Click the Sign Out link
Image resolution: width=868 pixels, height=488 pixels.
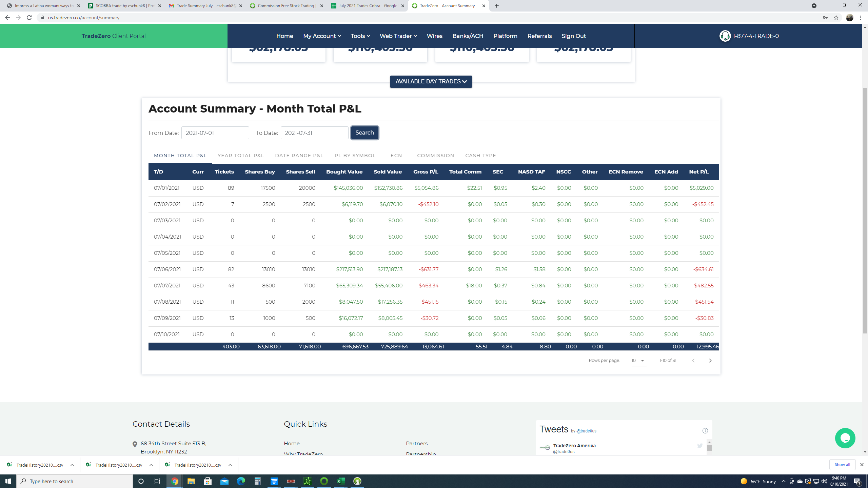tap(573, 36)
